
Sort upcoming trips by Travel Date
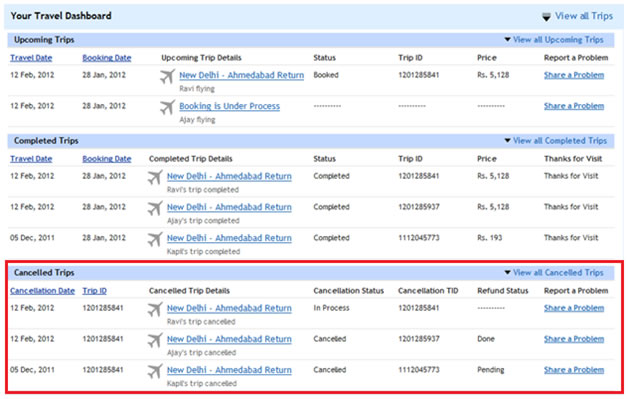coord(31,58)
